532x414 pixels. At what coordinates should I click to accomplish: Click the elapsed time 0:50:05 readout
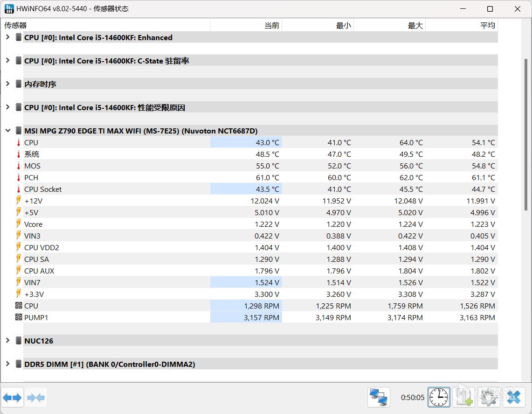[413, 397]
